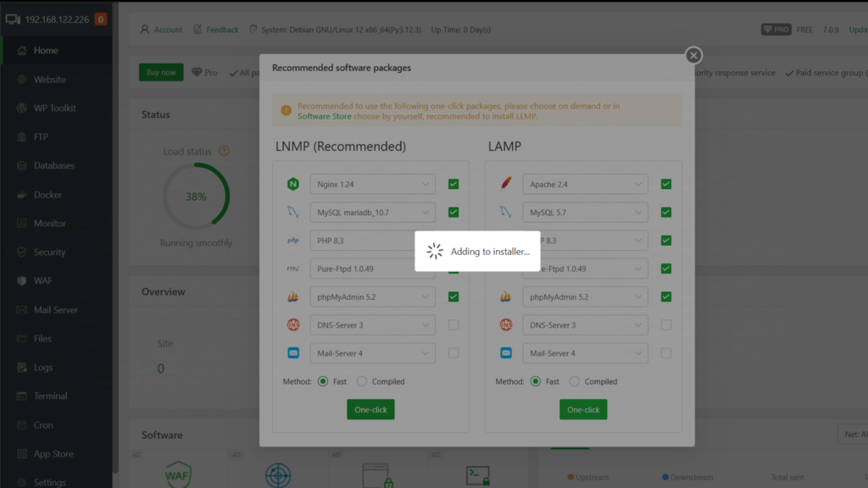This screenshot has height=488, width=868.
Task: Click the WAF shield icon in Software section
Action: coord(178,473)
